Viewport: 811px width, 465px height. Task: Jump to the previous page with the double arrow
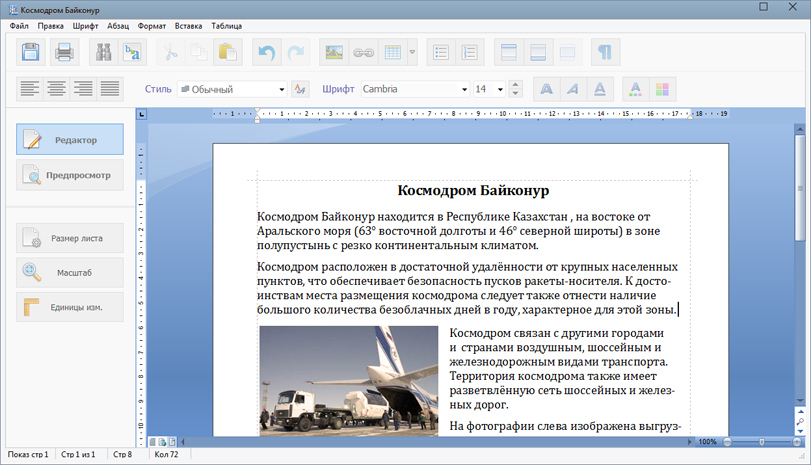pyautogui.click(x=800, y=412)
